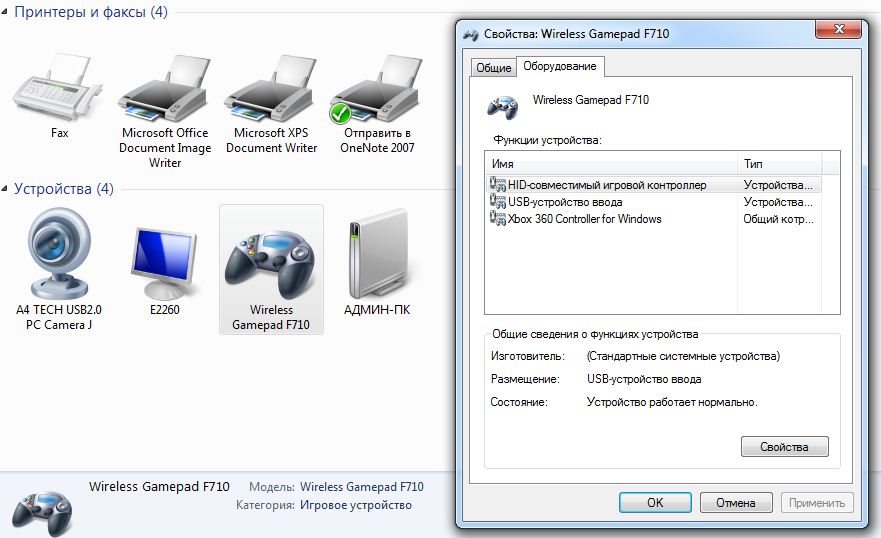This screenshot has width=881, height=538.
Task: Click the Свойства button
Action: coord(785,446)
